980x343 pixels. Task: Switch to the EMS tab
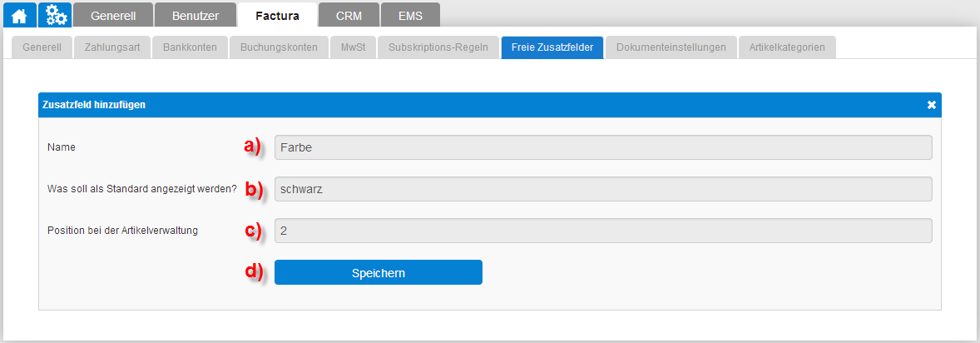click(410, 16)
